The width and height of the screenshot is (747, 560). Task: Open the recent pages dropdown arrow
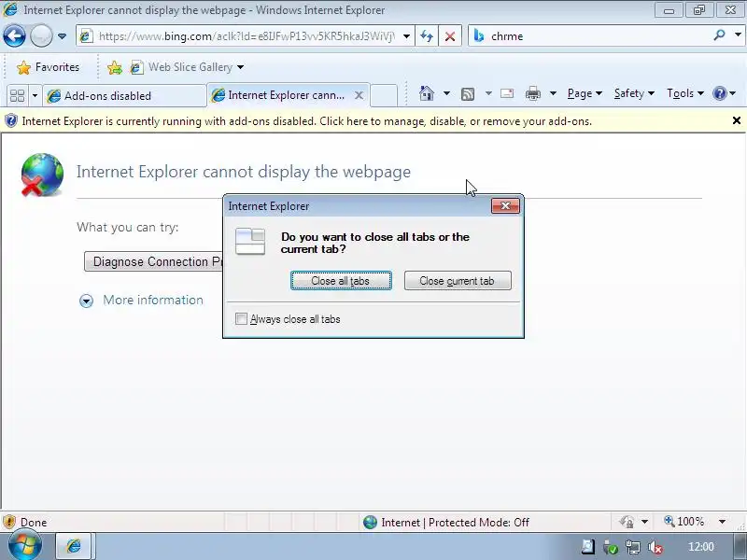[x=62, y=36]
